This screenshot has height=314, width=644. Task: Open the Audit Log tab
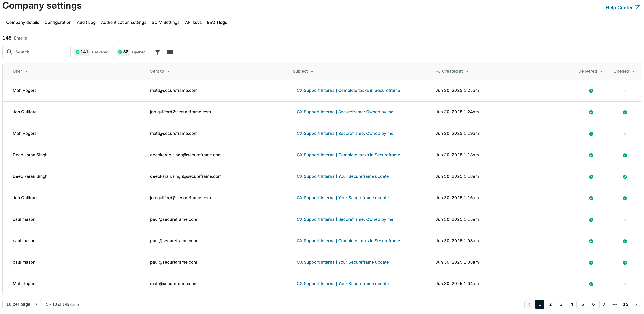coord(86,23)
